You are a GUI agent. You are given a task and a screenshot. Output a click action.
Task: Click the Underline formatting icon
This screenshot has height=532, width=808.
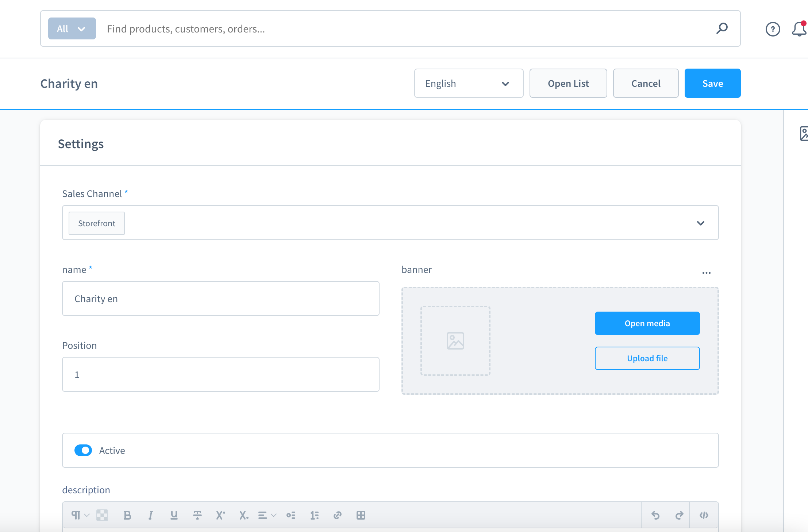174,515
